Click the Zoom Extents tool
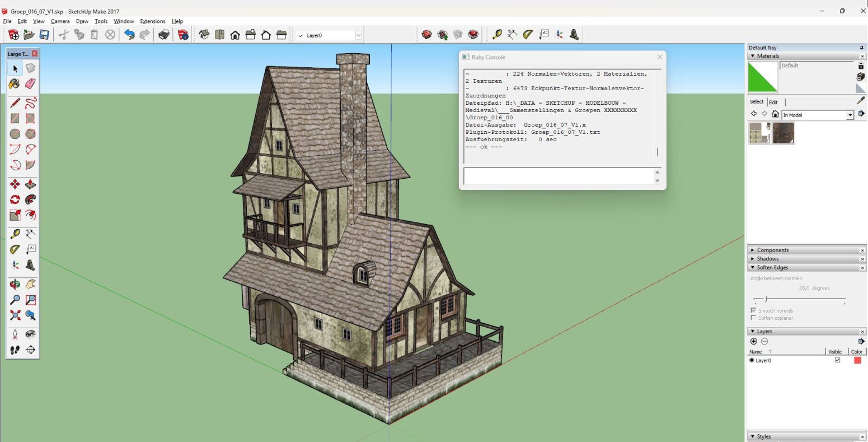This screenshot has width=868, height=442. click(15, 315)
